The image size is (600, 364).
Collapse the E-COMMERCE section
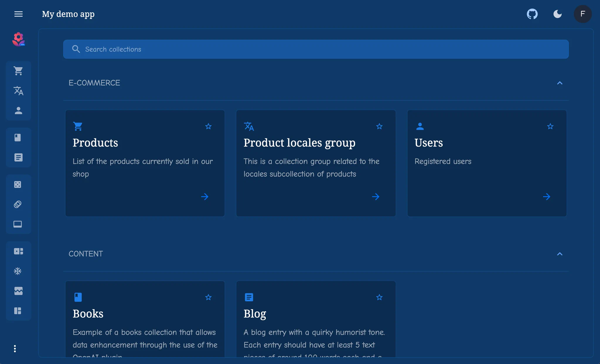tap(560, 83)
